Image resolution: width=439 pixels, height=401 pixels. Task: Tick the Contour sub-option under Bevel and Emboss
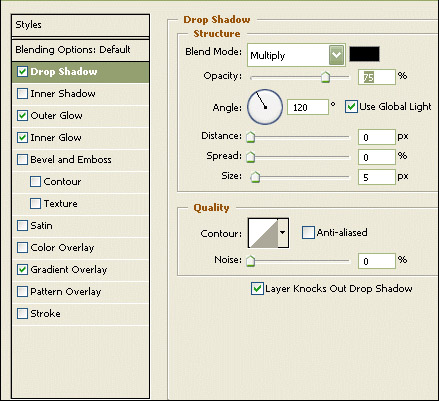[x=35, y=182]
